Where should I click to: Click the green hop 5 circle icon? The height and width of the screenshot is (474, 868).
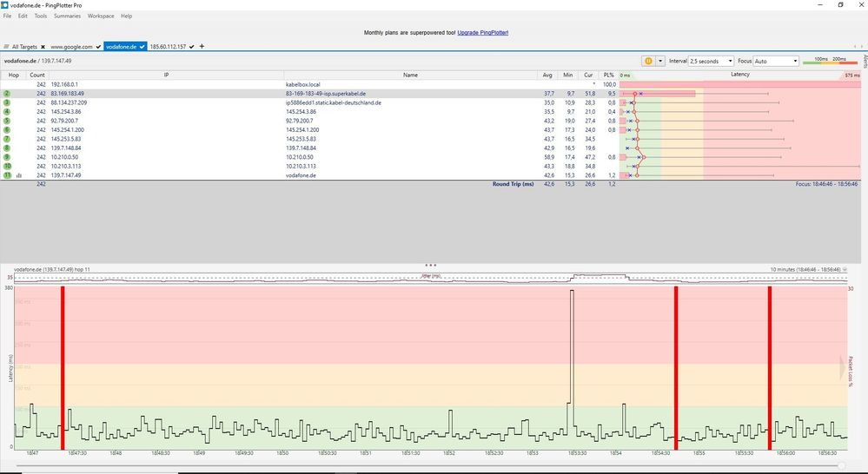(7, 121)
